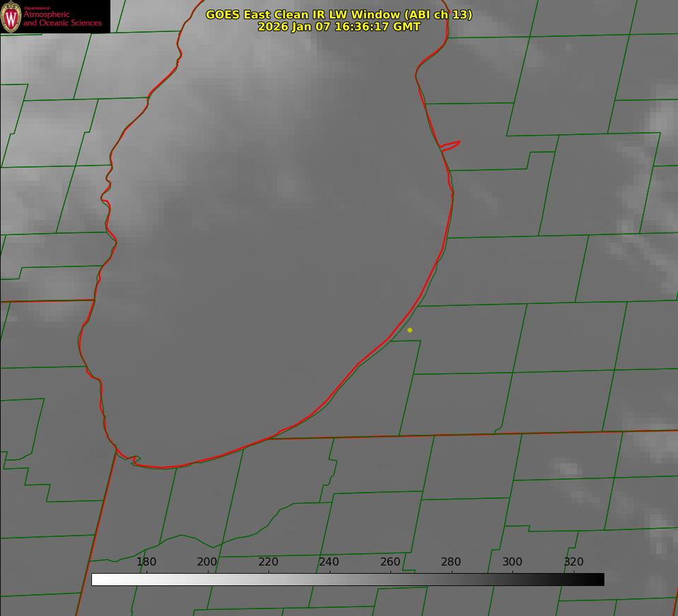Viewport: 678px width, 616px height.
Task: Click the UW Atmospheric and Oceanic Sciences logo
Action: tap(55, 16)
